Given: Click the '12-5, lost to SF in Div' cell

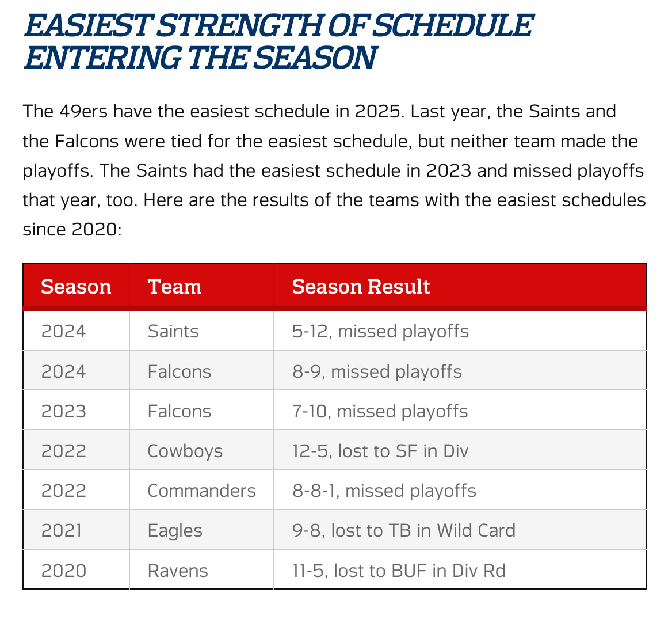Looking at the screenshot, I should click(380, 451).
